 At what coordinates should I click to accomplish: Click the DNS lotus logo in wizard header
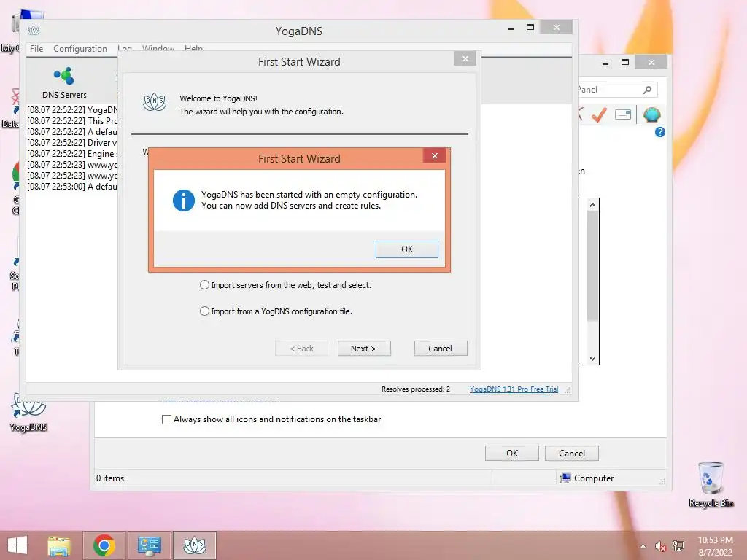155,101
